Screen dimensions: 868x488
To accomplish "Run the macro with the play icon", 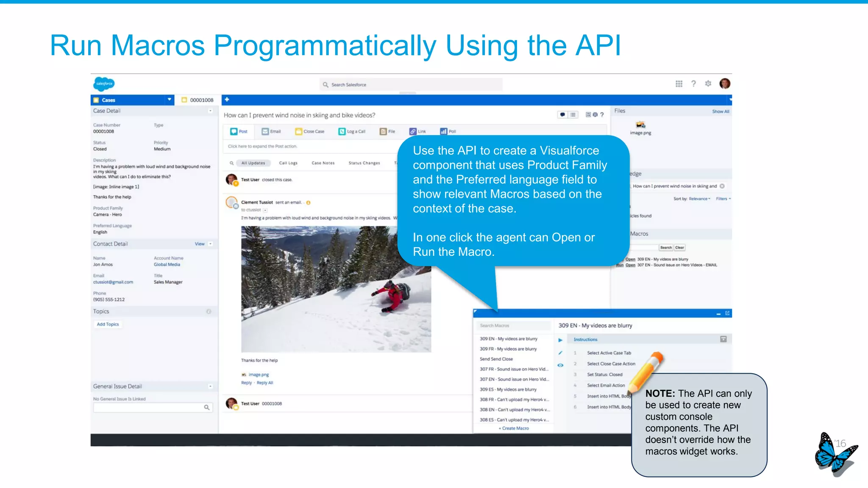I will pos(560,340).
